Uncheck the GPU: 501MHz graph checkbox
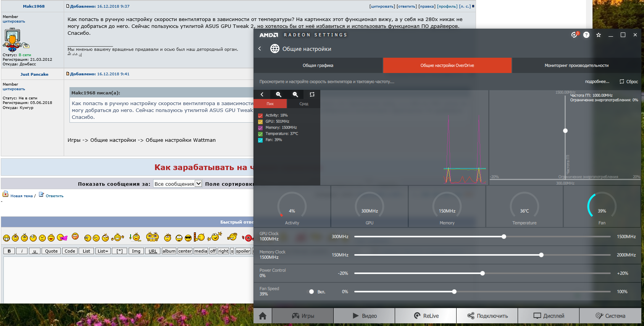Screen dimensions: 644x326 click(x=260, y=122)
